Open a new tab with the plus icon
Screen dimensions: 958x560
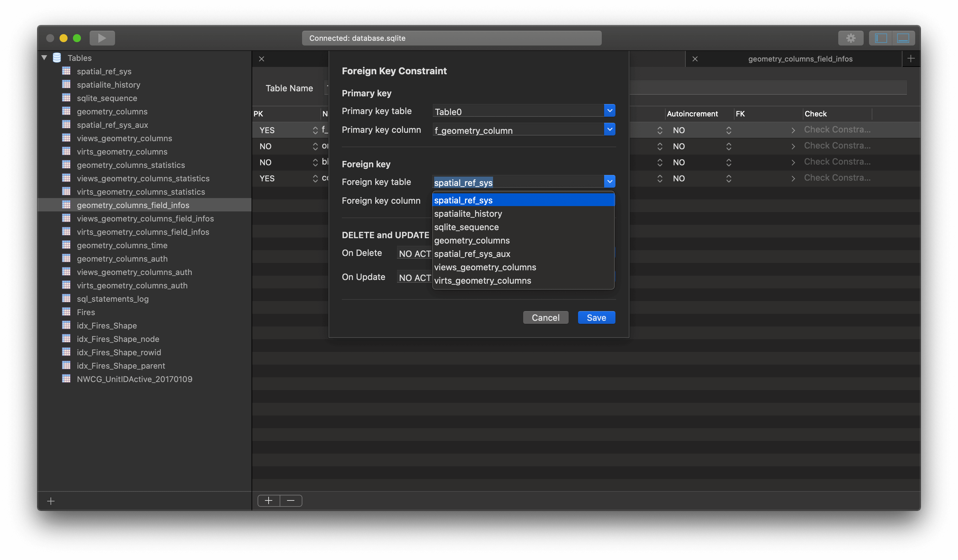click(911, 59)
